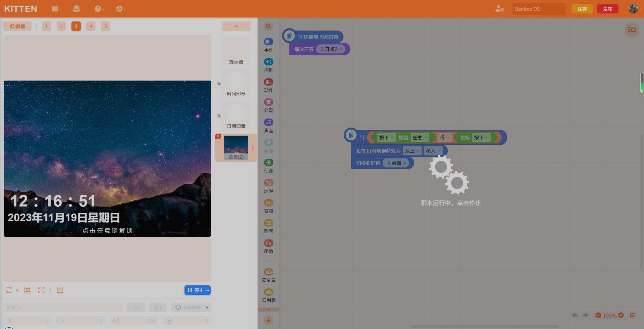Click the 保存 save button
644x329 pixels.
coord(582,9)
